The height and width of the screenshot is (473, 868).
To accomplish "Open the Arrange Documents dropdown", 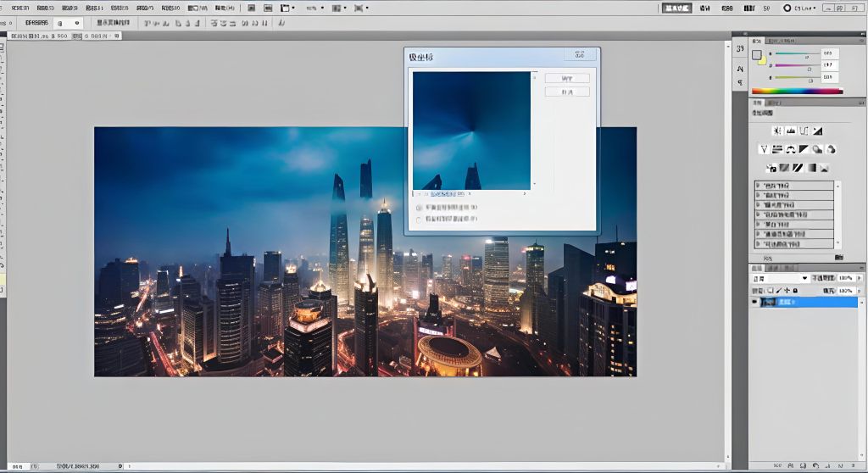I will 288,8.
